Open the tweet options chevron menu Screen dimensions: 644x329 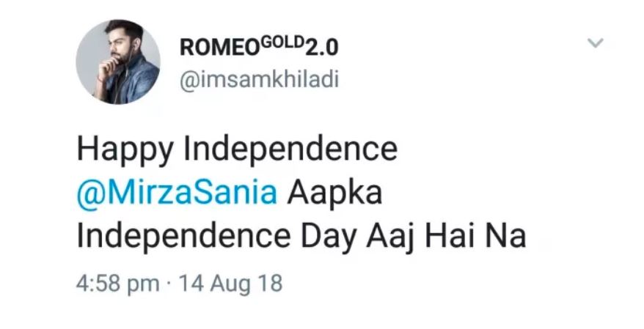coord(596,43)
